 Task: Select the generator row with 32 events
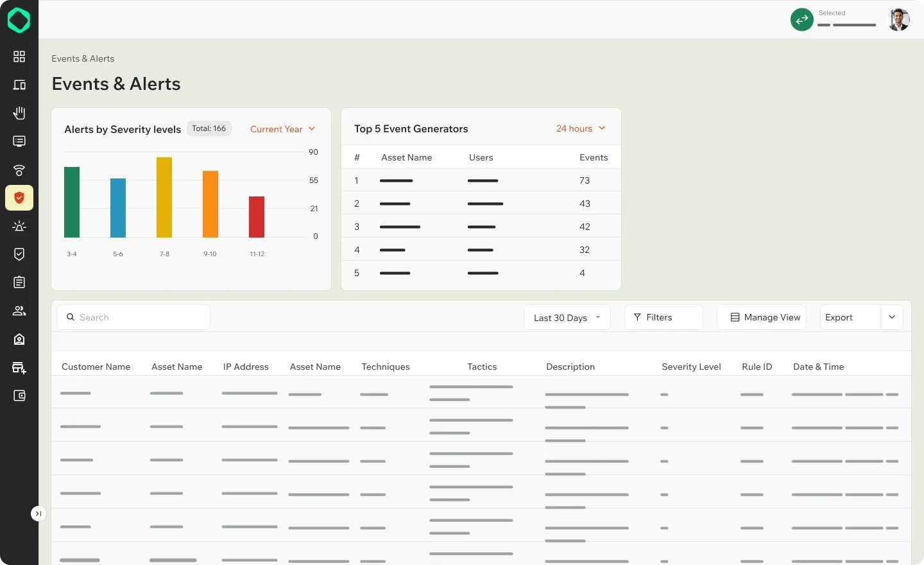(481, 250)
